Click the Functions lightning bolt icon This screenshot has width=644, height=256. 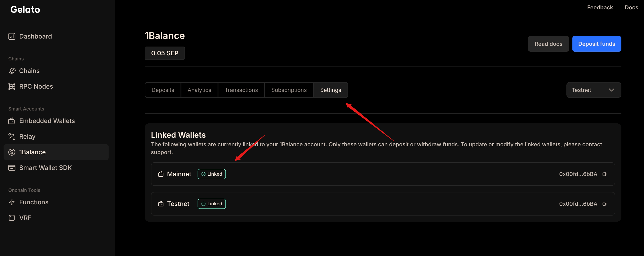point(12,202)
